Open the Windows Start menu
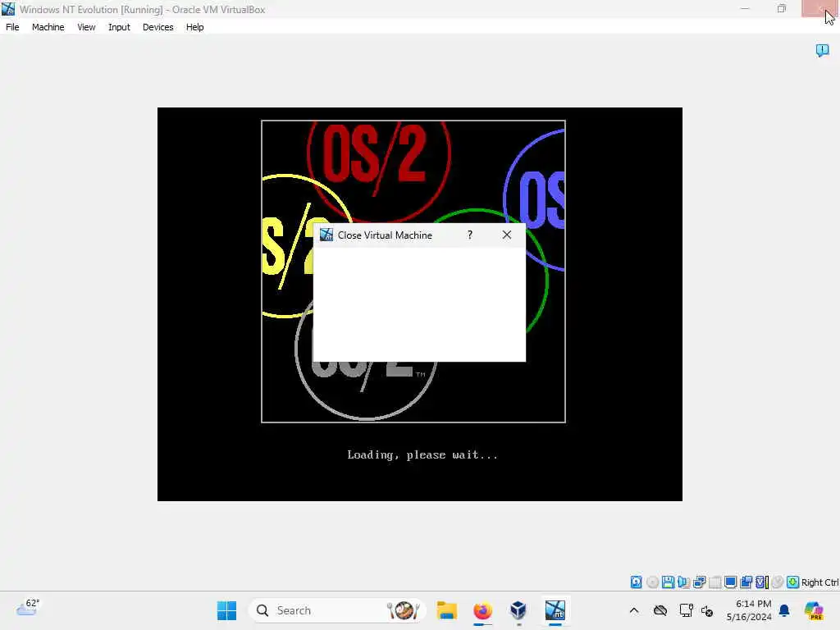This screenshot has width=840, height=630. point(226,610)
